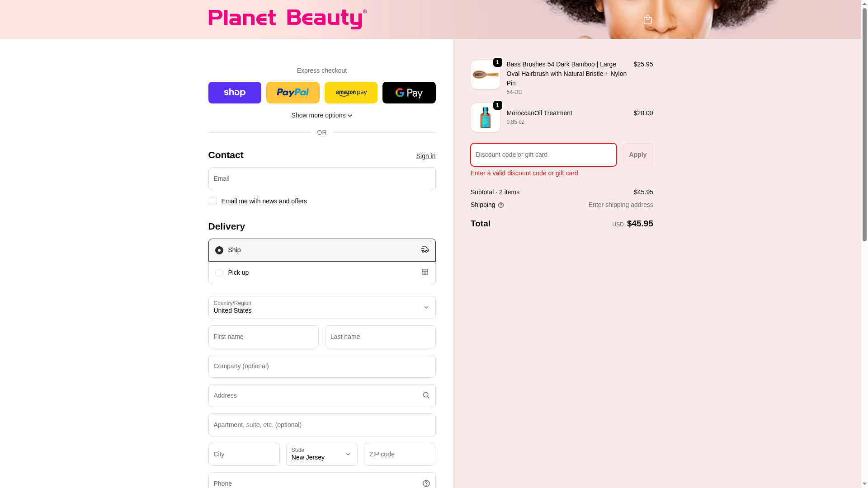This screenshot has width=868, height=488.
Task: Open the Country/Region dropdown
Action: pyautogui.click(x=321, y=307)
